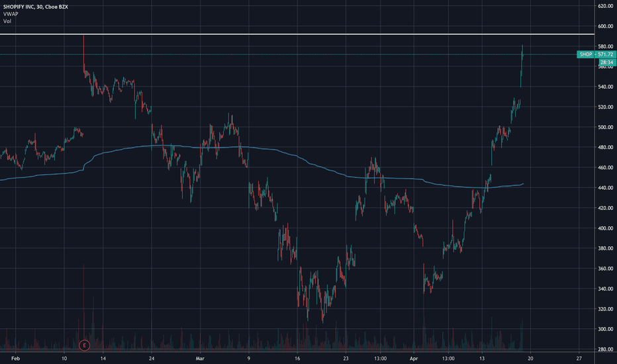
Task: Click the red earnings E marker
Action: click(x=84, y=345)
